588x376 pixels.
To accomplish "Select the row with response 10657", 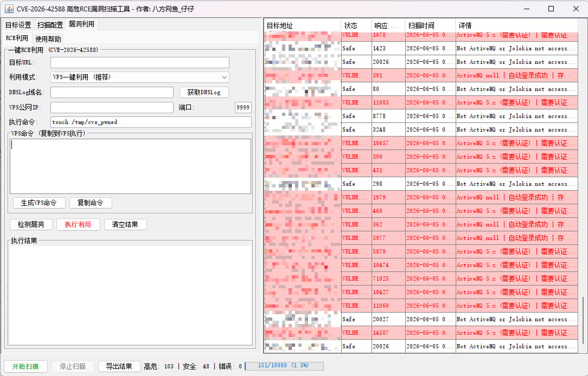I will pos(421,143).
